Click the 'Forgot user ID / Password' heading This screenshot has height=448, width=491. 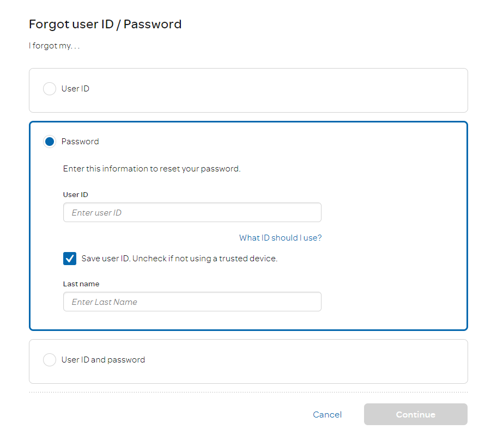(105, 24)
